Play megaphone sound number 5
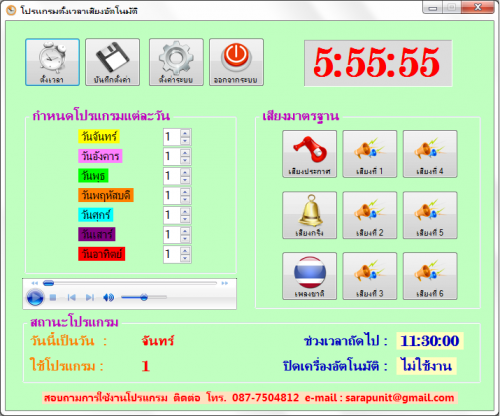Viewport: 500px width, 416px height. (x=430, y=215)
